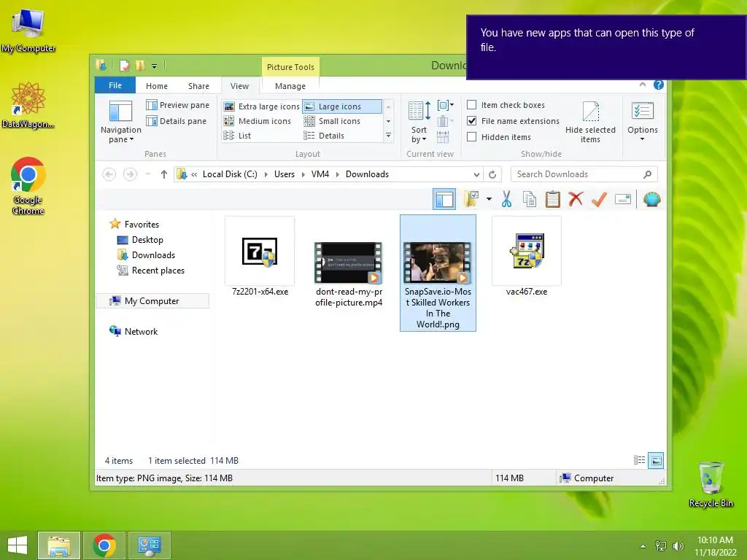
Task: Switch to List layout
Action: [237, 136]
